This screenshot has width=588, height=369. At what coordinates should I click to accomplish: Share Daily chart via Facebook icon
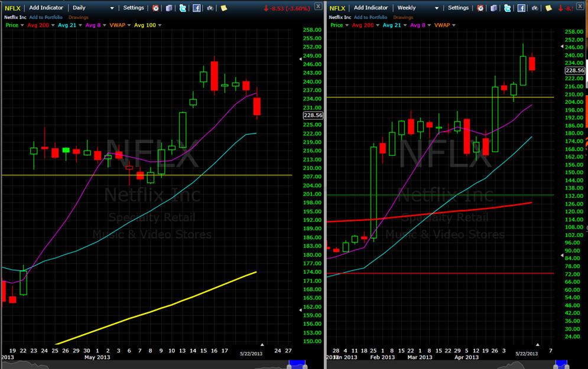(197, 8)
